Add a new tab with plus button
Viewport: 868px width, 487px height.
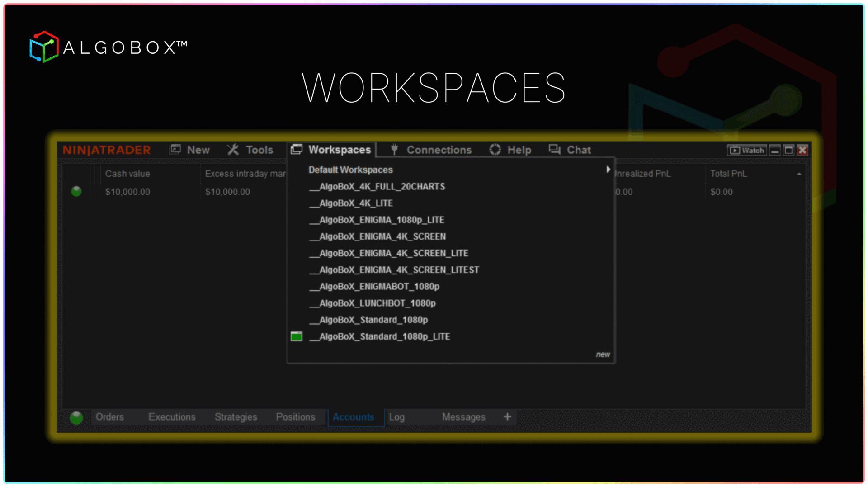[x=507, y=417]
